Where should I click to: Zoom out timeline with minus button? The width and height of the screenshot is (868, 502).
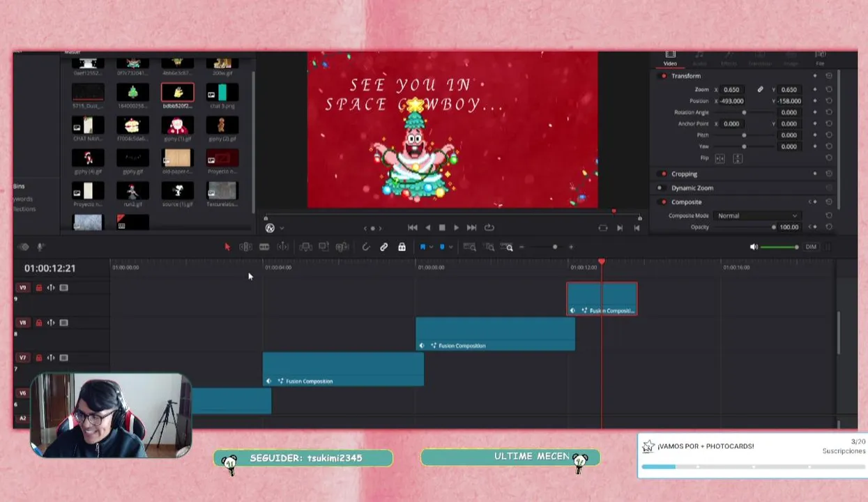point(521,247)
